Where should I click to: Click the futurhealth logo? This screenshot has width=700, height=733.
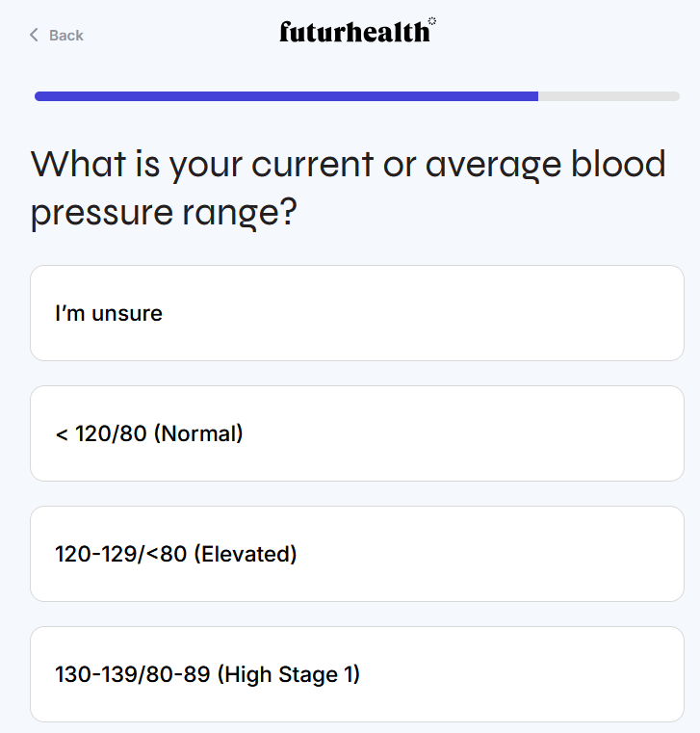coord(353,33)
